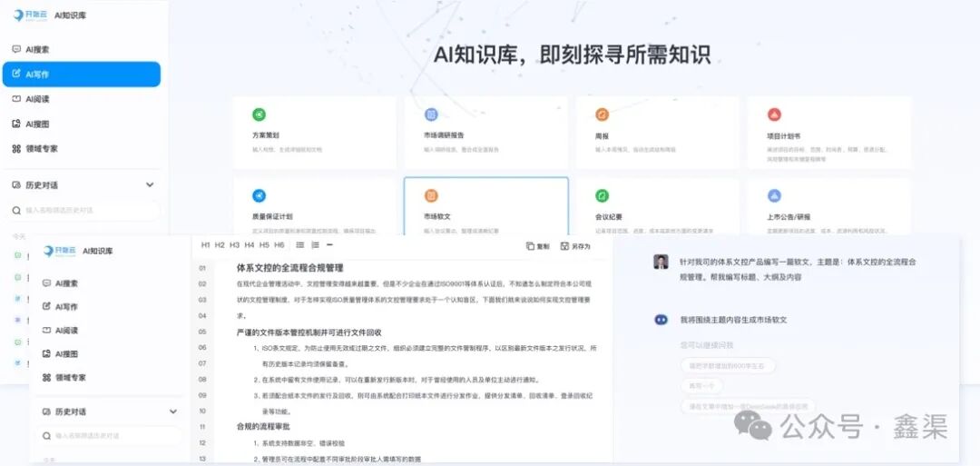Focus history search field in front window
Viewport: 980px width, 466px height.
coord(109,435)
